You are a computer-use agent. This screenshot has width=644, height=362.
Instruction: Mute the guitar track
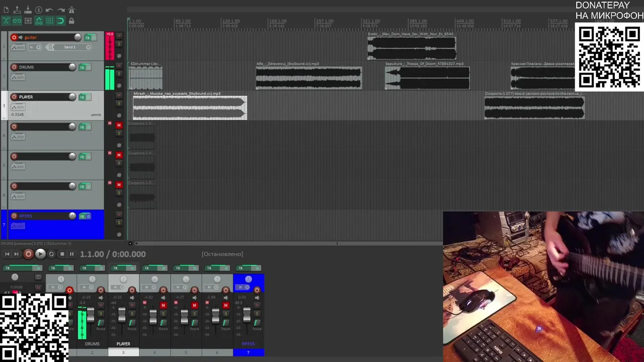pyautogui.click(x=119, y=36)
